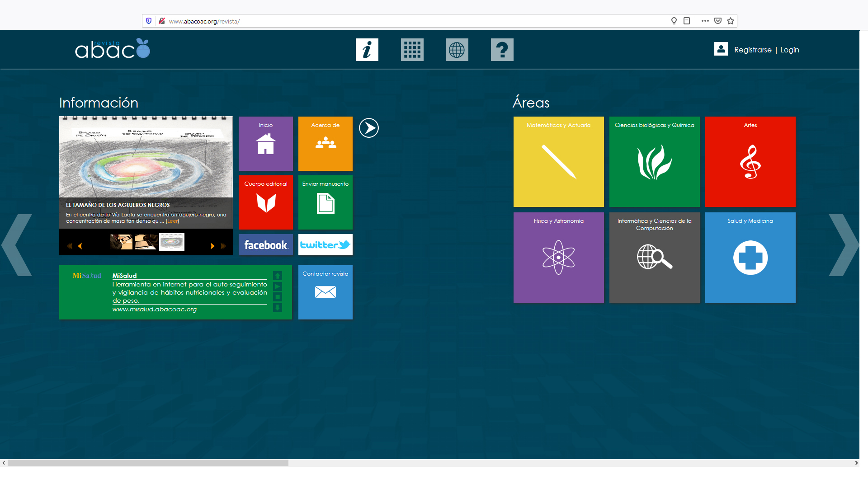Select the galaxy drawing slideshow thumbnail
This screenshot has height=488, width=868.
coord(172,242)
